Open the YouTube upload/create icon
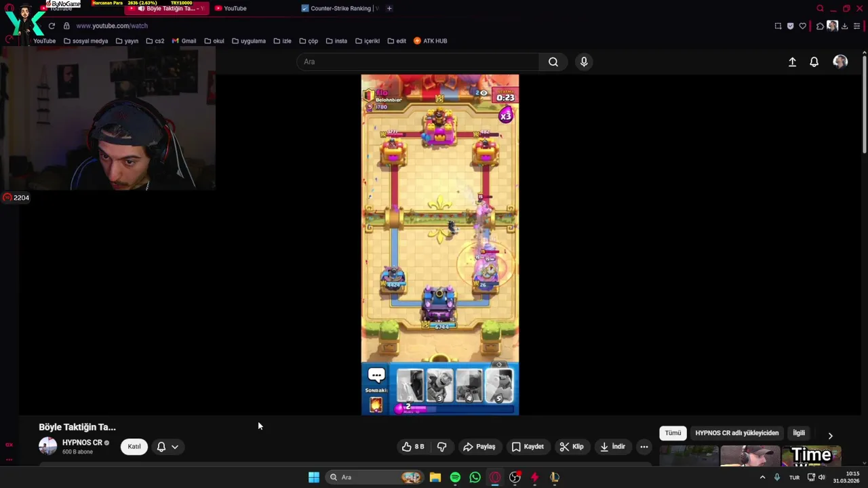 (792, 62)
